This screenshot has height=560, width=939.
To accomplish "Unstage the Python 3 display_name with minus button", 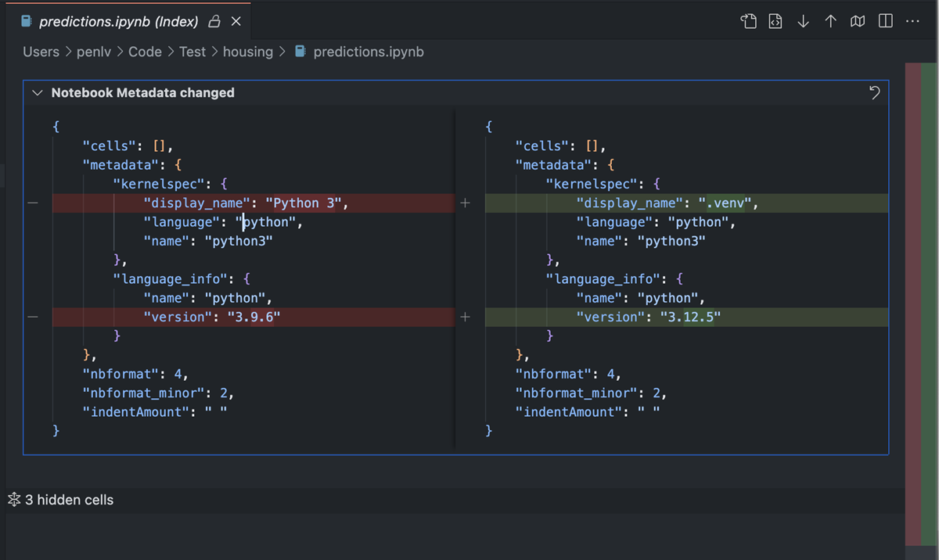I will pos(32,203).
